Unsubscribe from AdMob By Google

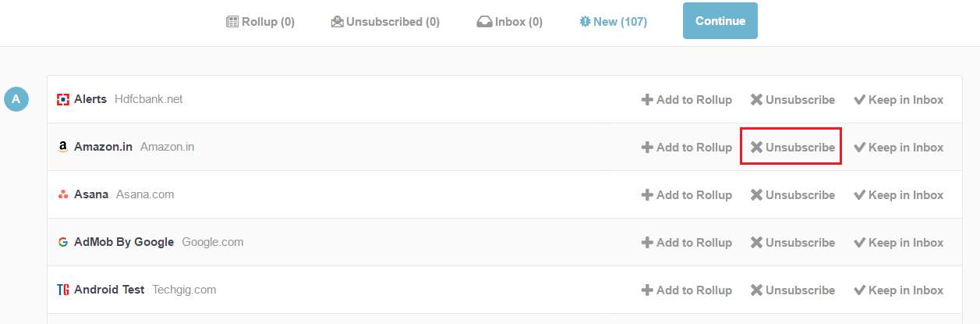coord(792,242)
